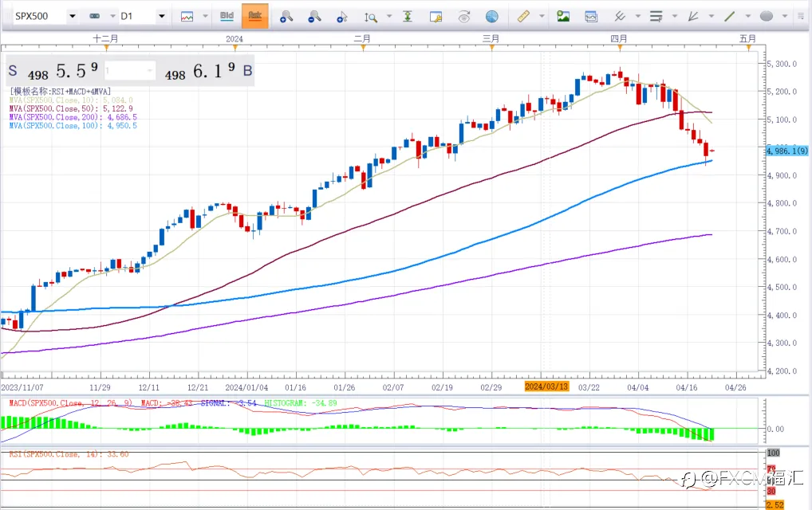Viewport: 812px width, 510px height.
Task: Open the pitchfork tool dropdown arrow
Action: (638, 16)
